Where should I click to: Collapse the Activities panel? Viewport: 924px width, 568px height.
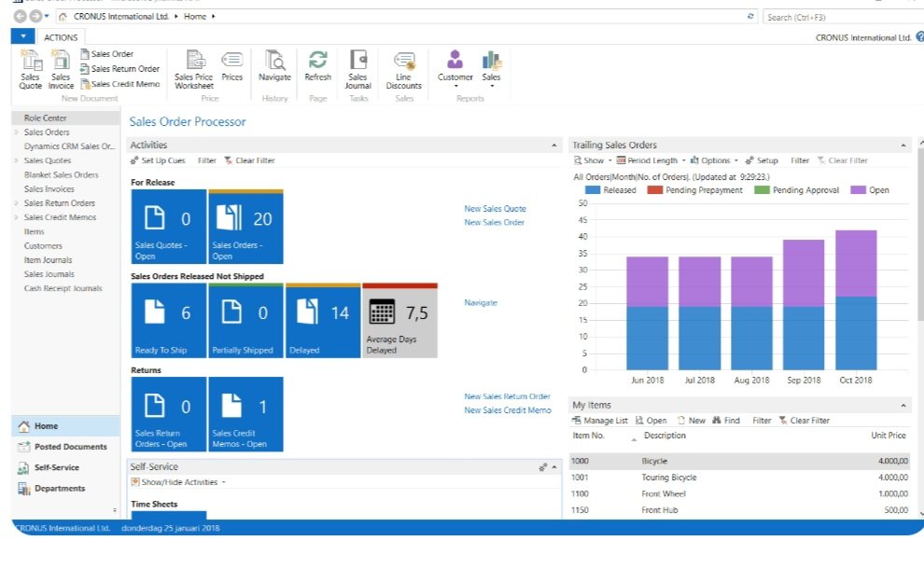coord(554,145)
